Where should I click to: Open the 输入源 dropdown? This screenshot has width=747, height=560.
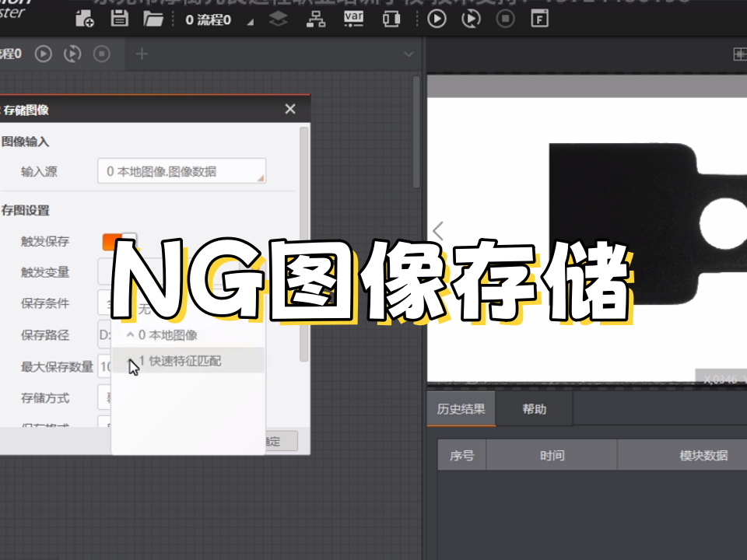(x=181, y=171)
